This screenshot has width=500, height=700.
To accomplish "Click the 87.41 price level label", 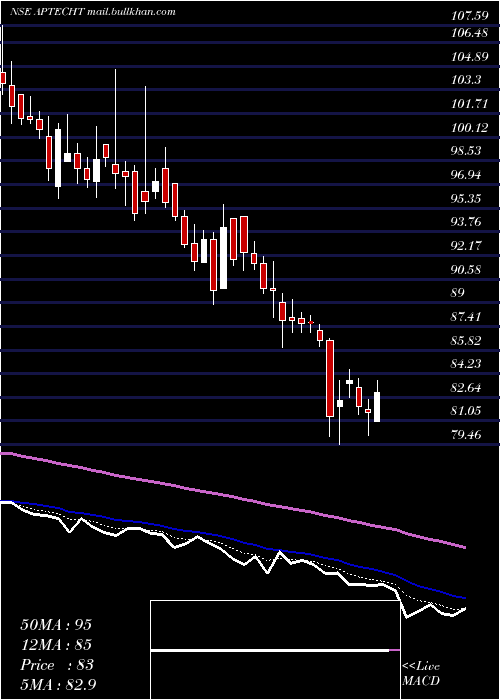I will pos(467,317).
